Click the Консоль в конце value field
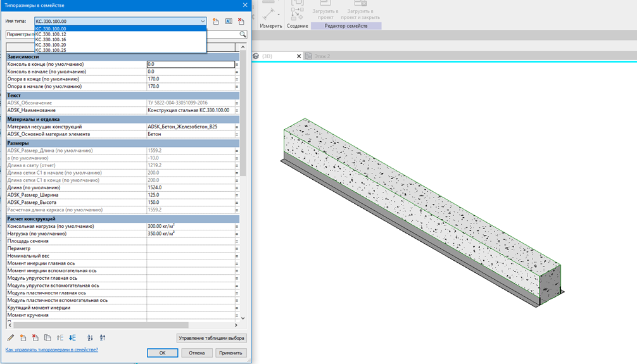Viewport: 637px width, 364px height. coord(191,64)
